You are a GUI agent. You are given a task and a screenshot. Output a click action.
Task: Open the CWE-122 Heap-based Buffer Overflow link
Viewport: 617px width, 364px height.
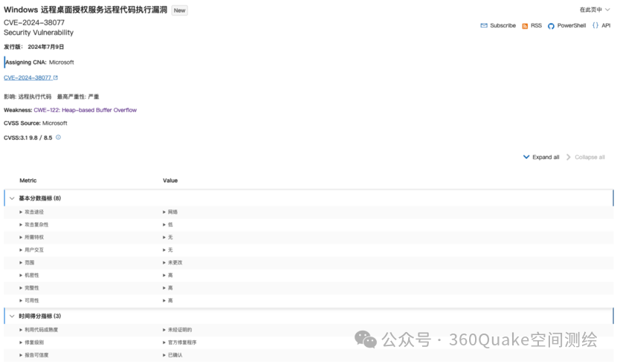(85, 110)
